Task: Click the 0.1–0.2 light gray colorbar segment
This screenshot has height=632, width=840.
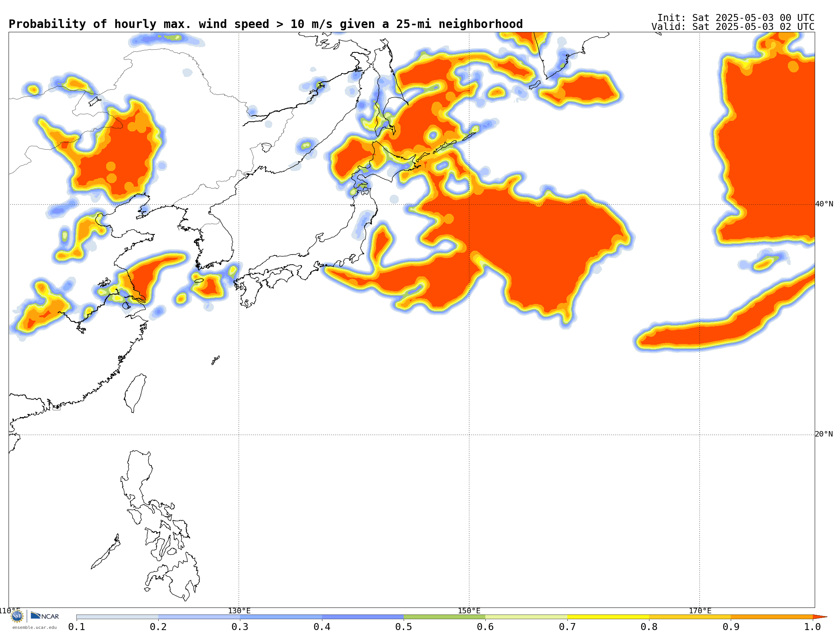Action: click(x=117, y=617)
